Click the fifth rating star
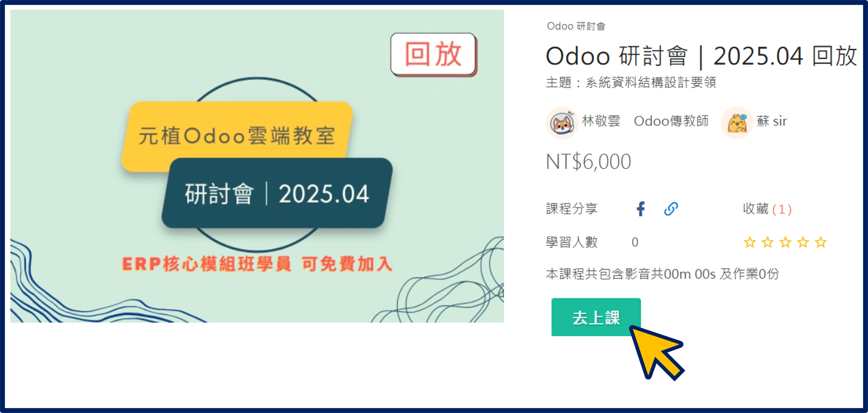Viewport: 868px width, 413px height. point(821,242)
